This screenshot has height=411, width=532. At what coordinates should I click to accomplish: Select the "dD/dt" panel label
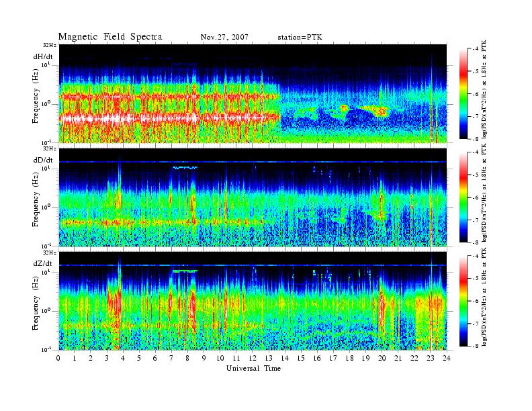coord(43,160)
